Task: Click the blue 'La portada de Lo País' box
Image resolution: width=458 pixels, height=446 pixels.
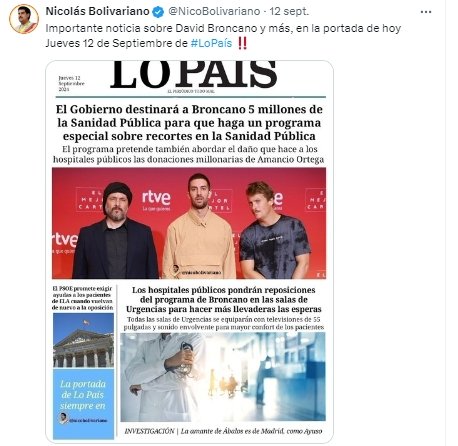Action: pos(83,404)
